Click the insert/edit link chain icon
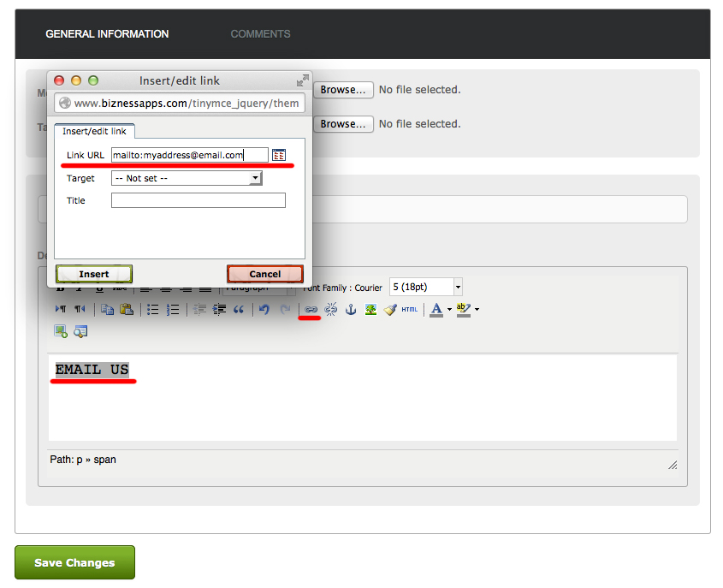The height and width of the screenshot is (588, 723). pos(311,309)
